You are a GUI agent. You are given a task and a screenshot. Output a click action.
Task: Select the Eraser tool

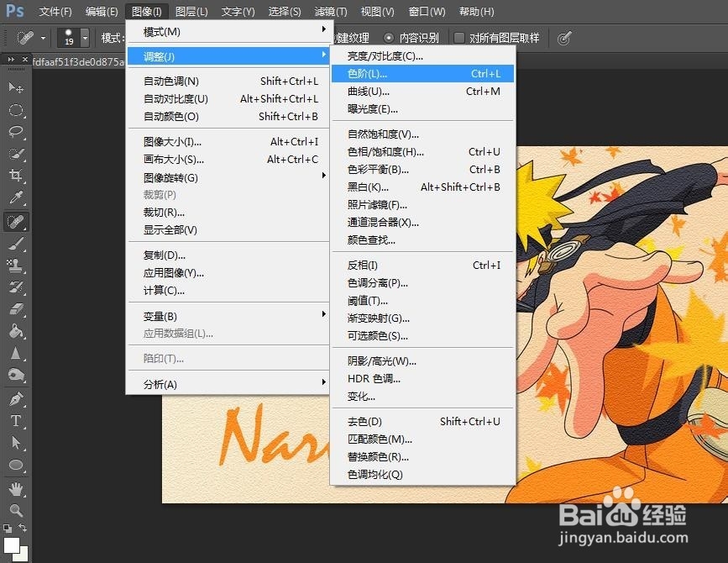pos(16,309)
